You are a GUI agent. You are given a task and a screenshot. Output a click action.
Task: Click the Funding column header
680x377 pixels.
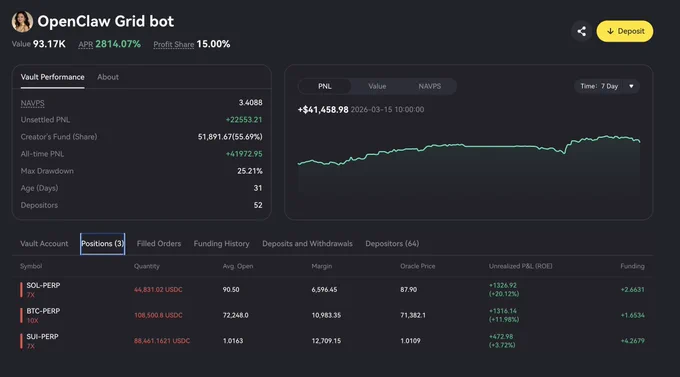click(x=632, y=266)
